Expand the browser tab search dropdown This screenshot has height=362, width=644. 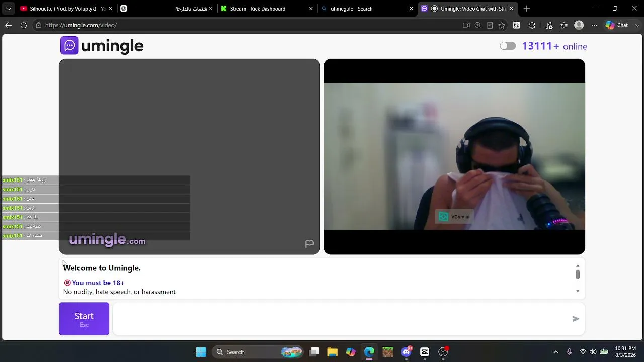[x=8, y=9]
